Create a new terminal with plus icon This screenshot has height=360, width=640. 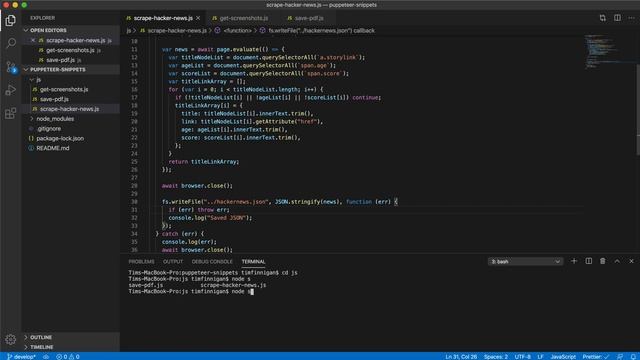click(574, 261)
